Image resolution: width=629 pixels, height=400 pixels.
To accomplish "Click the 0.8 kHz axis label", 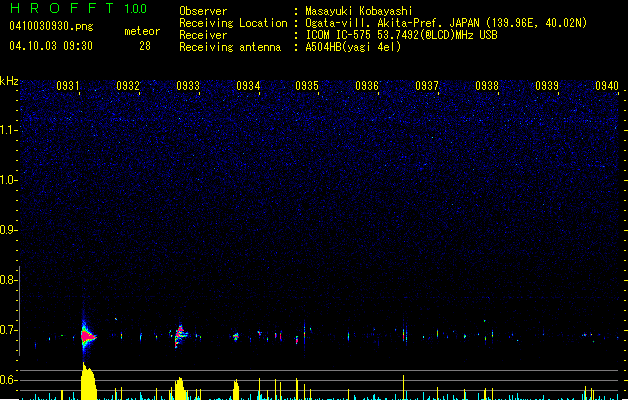I will point(8,280).
